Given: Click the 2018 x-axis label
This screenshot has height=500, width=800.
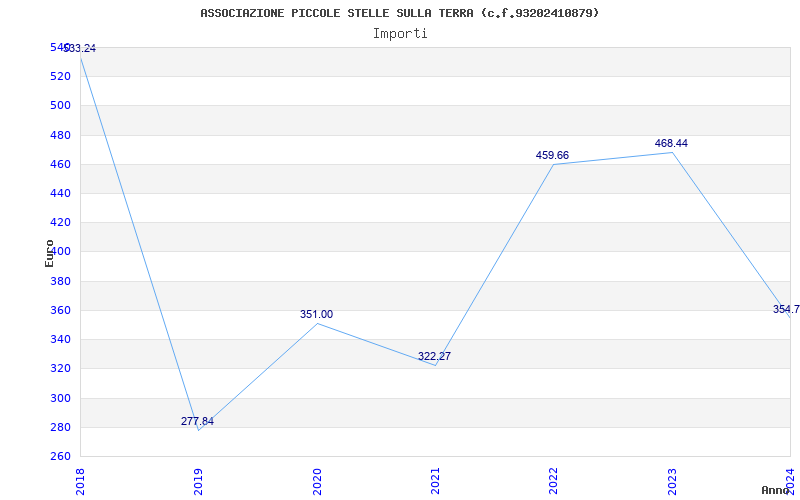Looking at the screenshot, I should tap(80, 481).
